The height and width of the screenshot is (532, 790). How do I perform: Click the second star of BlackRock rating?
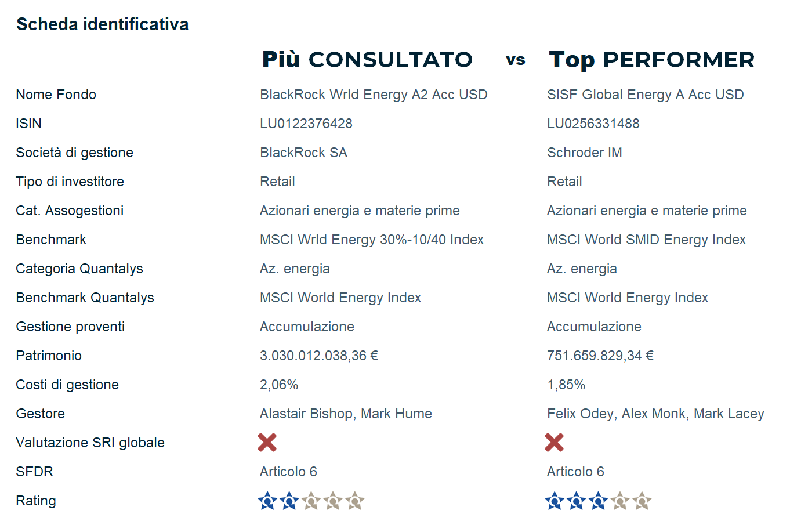click(289, 501)
